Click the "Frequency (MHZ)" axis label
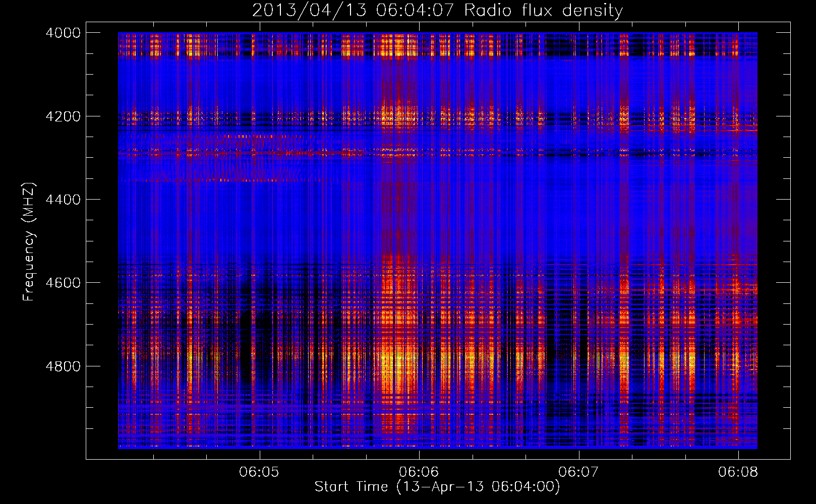 29,242
